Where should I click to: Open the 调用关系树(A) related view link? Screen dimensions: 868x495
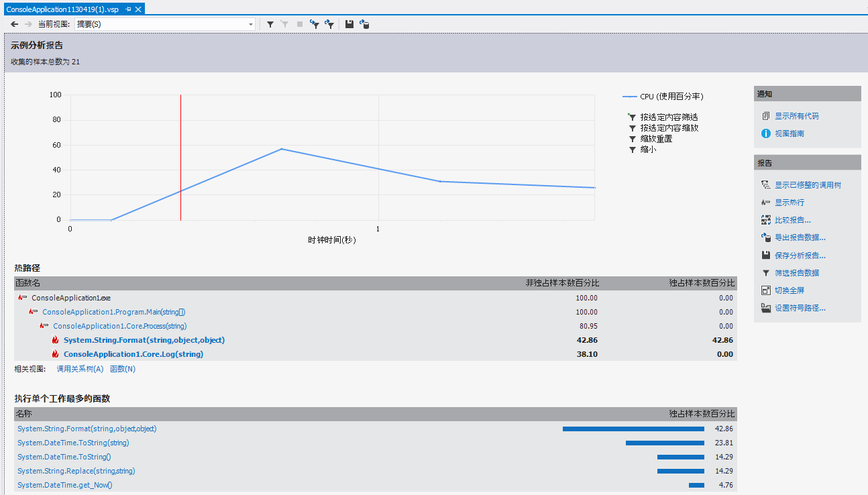(80, 369)
